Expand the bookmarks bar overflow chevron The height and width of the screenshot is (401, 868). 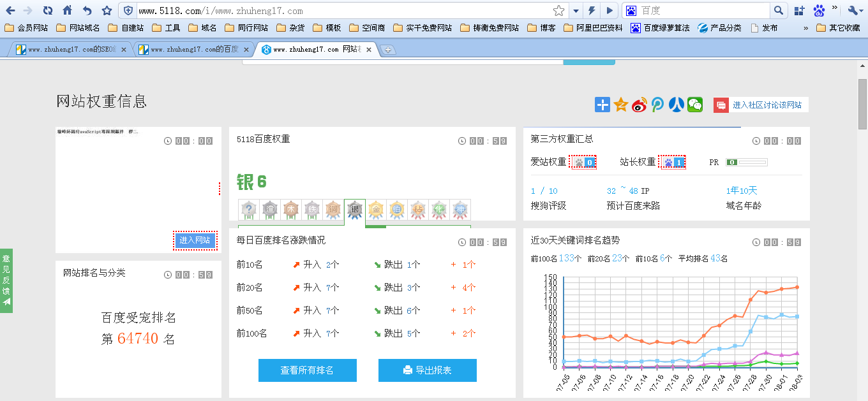click(805, 28)
